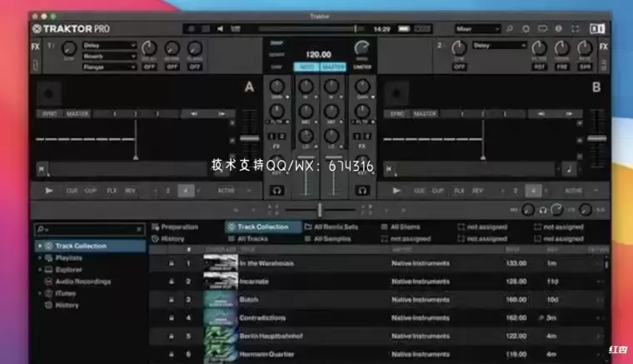Viewport: 633px width, 364px height.
Task: Open FX unit 1 Reverb effect dropdown
Action: [x=109, y=56]
